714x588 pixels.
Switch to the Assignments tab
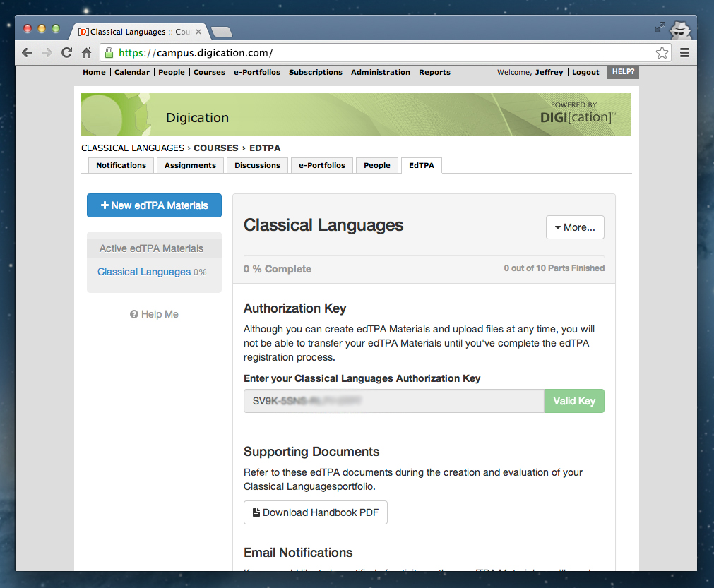coord(189,165)
